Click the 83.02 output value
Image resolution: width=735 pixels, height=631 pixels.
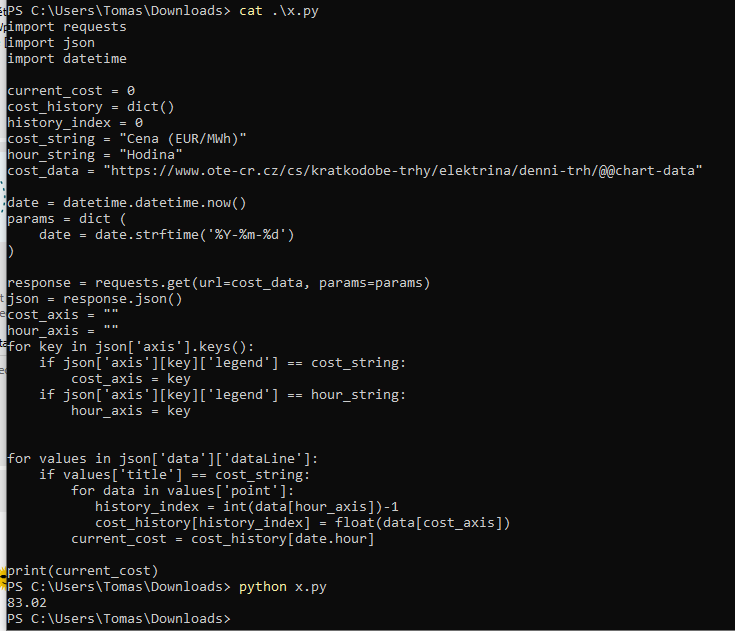[x=27, y=603]
